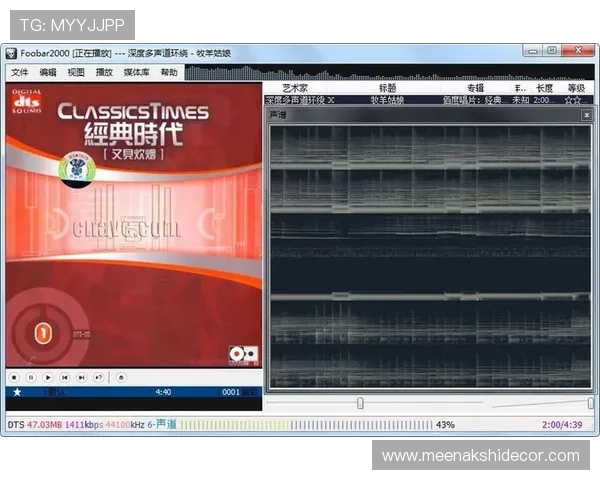Click the 2:00 length cell in playlist
The image size is (600, 480).
point(544,100)
